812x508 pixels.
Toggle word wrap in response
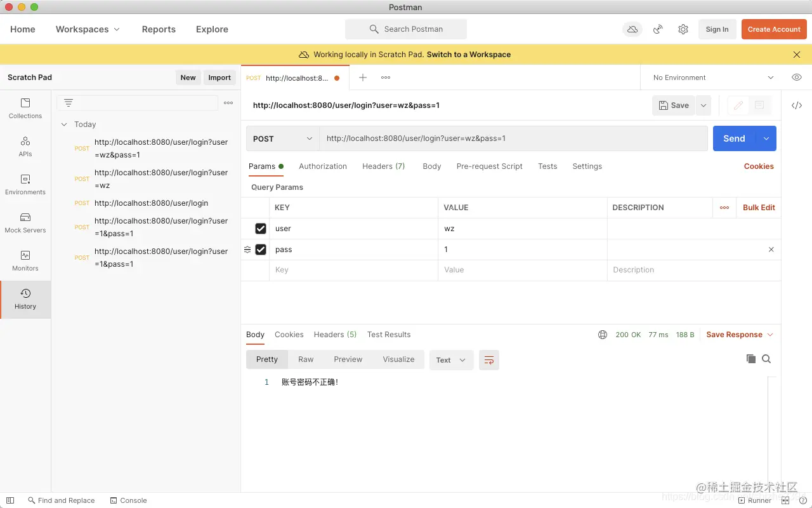point(489,360)
